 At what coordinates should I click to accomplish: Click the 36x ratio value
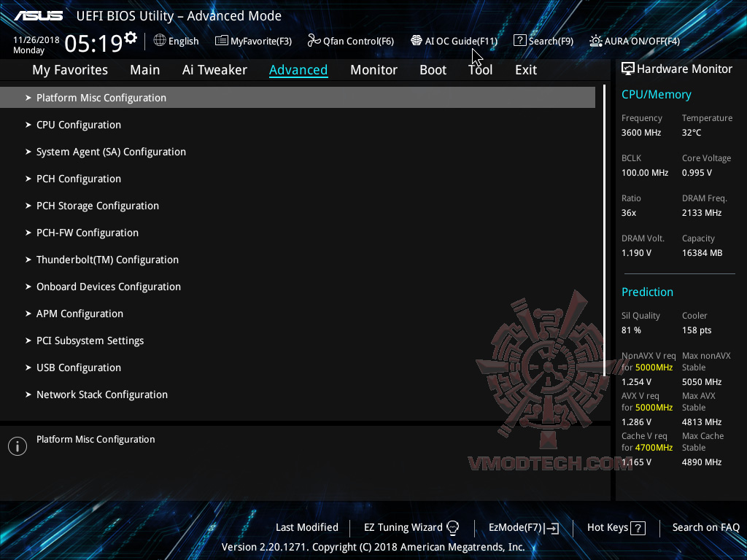coord(629,213)
